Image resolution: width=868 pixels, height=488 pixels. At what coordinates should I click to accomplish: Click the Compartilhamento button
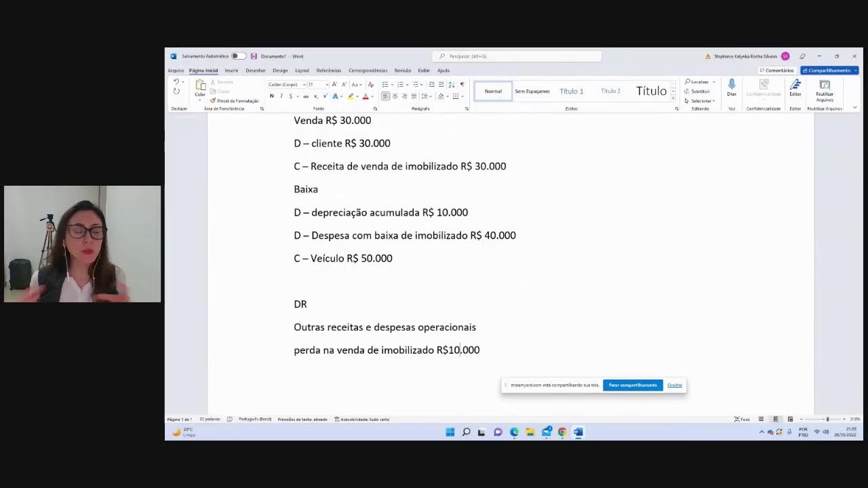click(x=829, y=70)
